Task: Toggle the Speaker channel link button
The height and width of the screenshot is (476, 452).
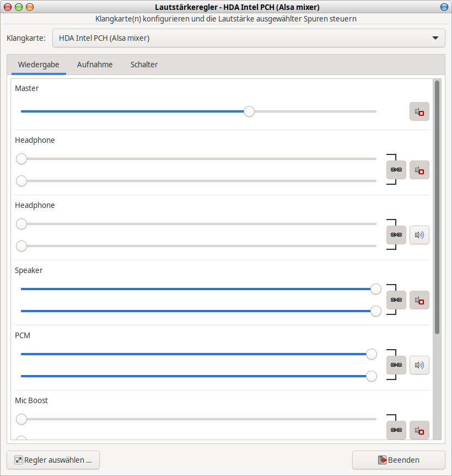Action: point(396,300)
